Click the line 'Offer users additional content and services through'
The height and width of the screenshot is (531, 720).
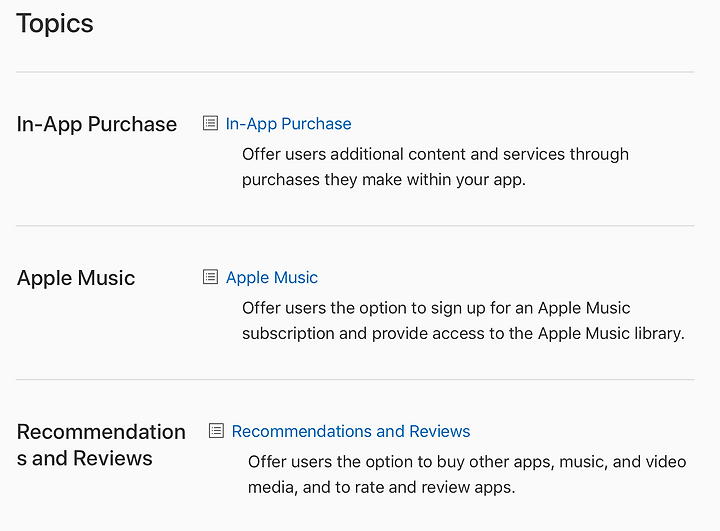point(435,154)
